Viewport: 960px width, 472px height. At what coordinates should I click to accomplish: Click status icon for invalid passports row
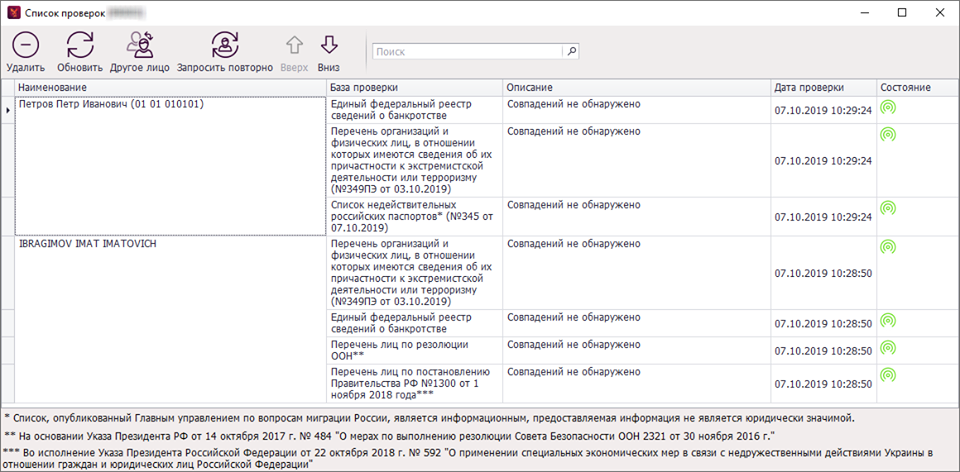888,208
